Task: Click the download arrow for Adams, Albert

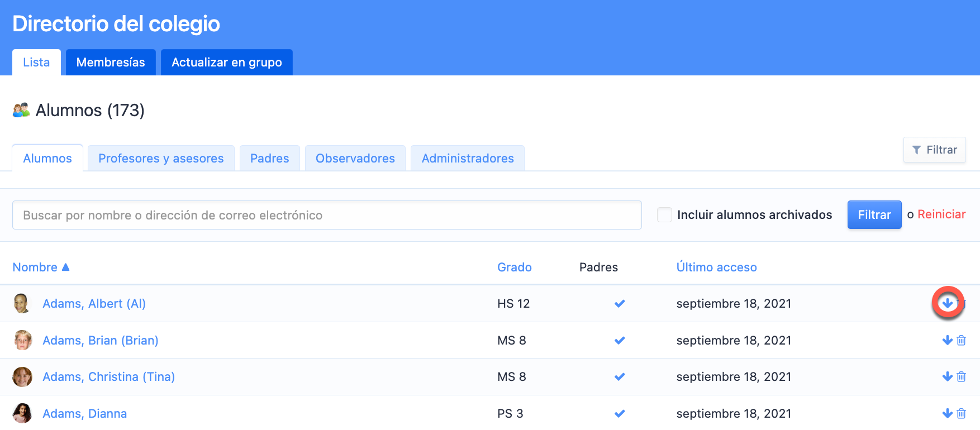Action: point(947,303)
